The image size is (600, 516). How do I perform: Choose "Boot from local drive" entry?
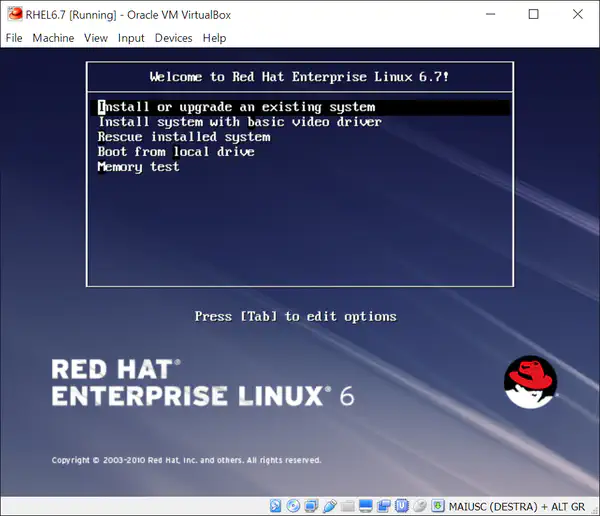[176, 152]
